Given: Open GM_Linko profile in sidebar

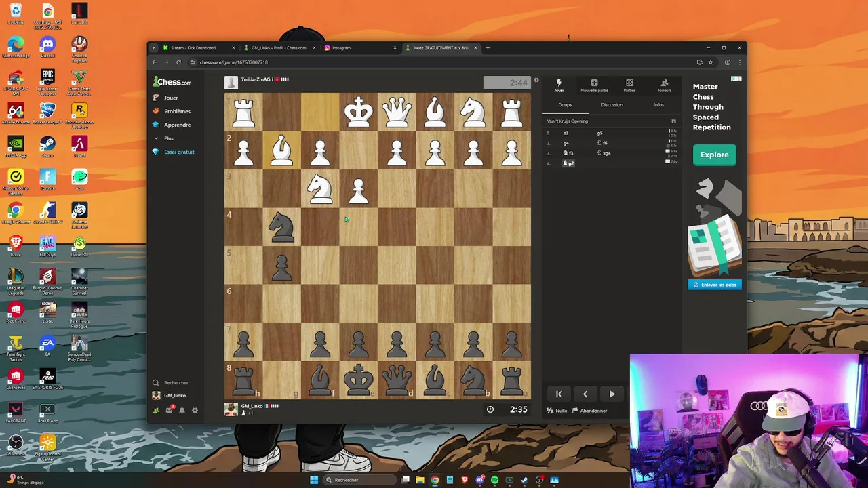Looking at the screenshot, I should click(174, 395).
